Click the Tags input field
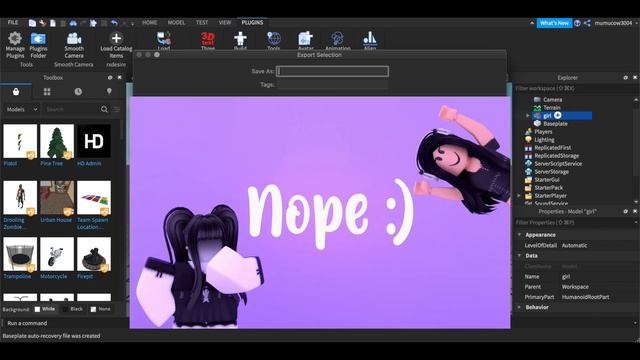The width and height of the screenshot is (640, 360). [332, 84]
